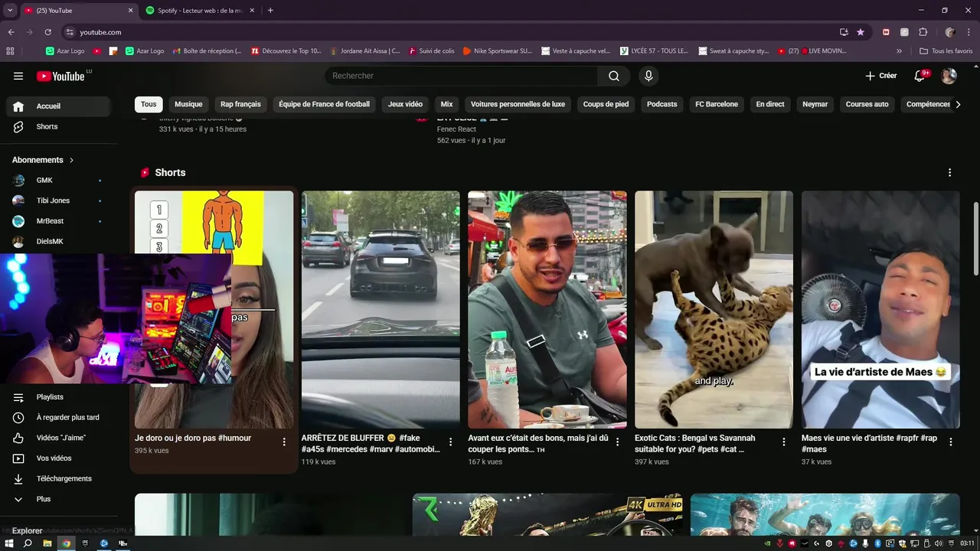
Task: Reload the page
Action: coord(47,32)
